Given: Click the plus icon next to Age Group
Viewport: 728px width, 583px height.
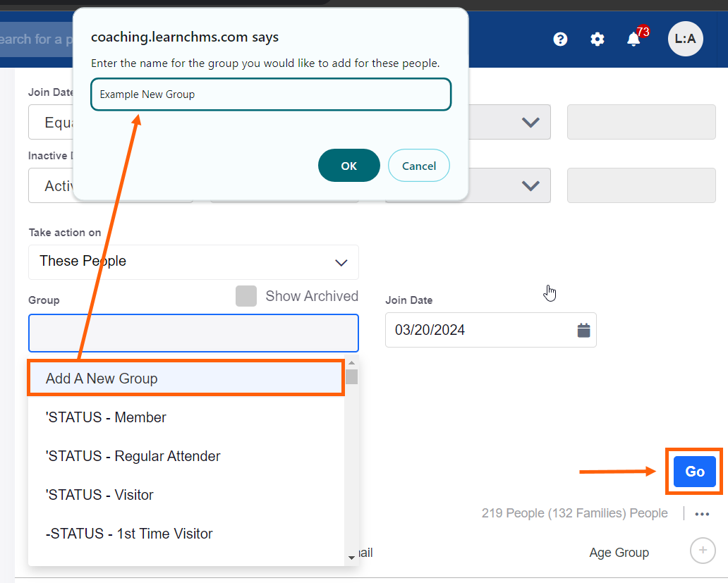Looking at the screenshot, I should coord(703,551).
